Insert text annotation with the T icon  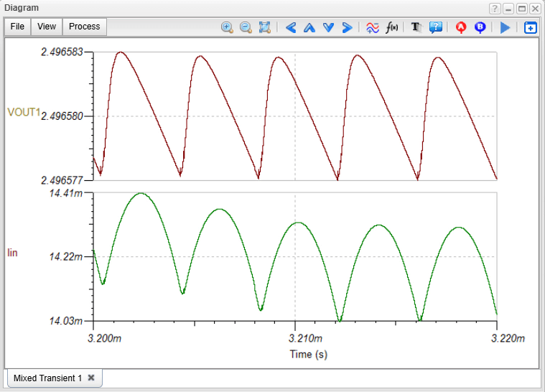[x=416, y=27]
